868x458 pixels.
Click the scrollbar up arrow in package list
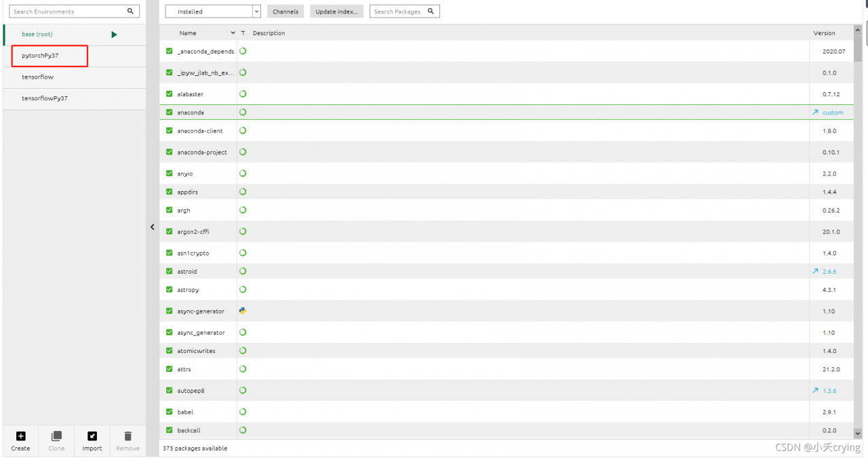pos(858,30)
